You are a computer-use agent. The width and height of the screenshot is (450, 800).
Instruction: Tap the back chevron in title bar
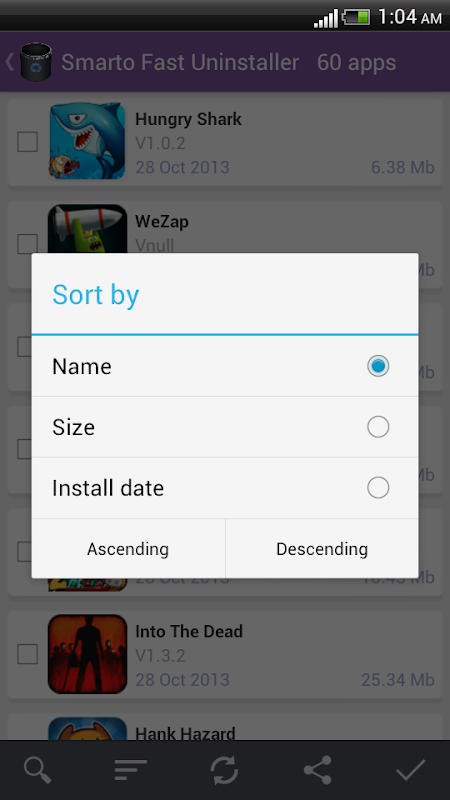[9, 62]
